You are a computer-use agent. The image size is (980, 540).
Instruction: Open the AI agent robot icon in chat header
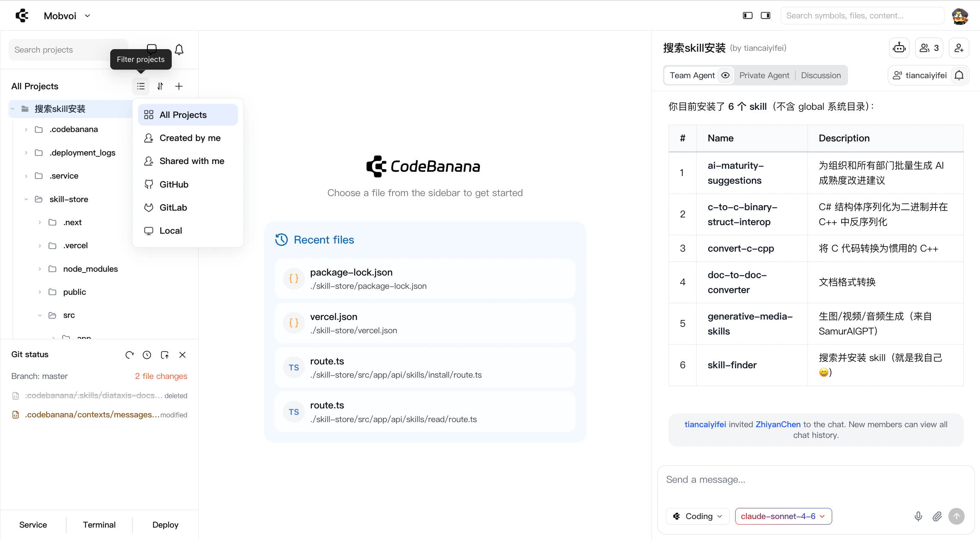coord(899,48)
